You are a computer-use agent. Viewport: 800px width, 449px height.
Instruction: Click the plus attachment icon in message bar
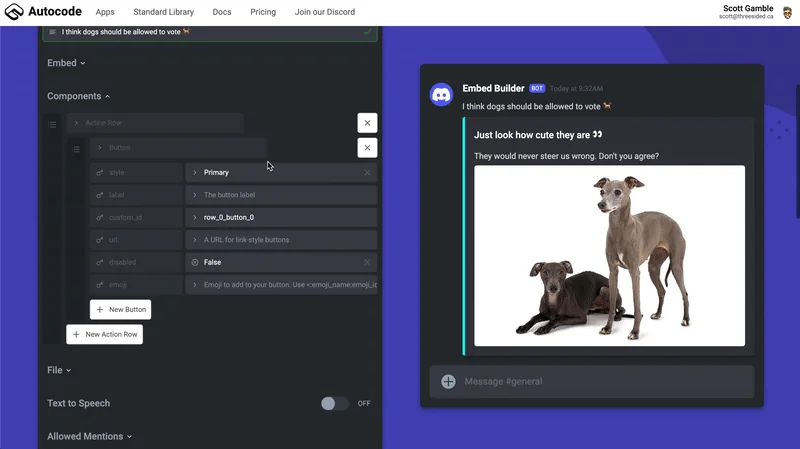coord(448,381)
